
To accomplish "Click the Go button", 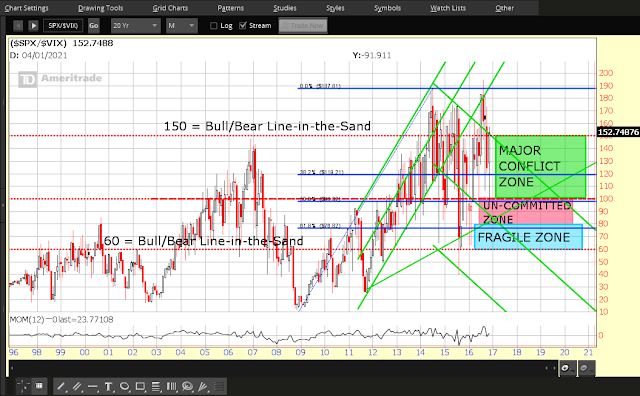I will [94, 26].
